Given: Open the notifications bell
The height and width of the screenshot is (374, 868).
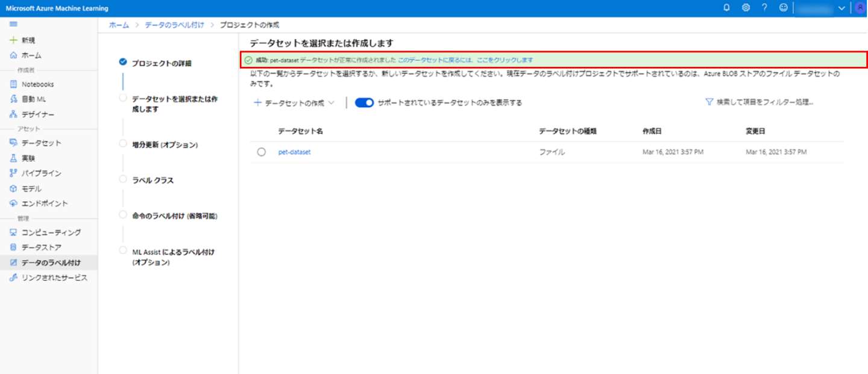Looking at the screenshot, I should pos(726,8).
